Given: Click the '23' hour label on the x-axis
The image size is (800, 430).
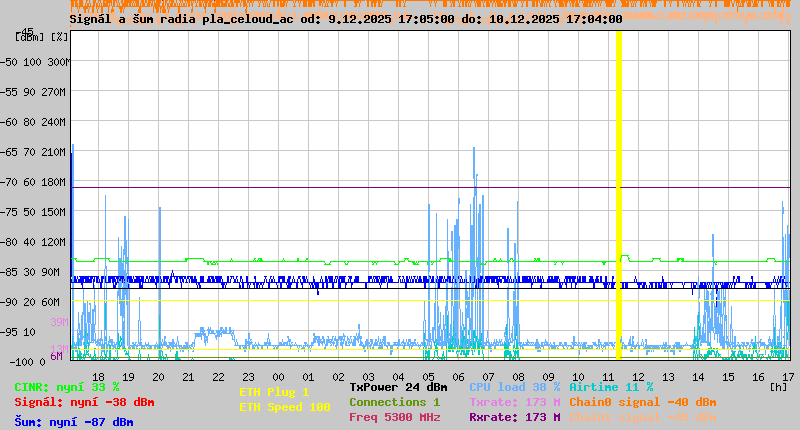Looking at the screenshot, I should pyautogui.click(x=248, y=377).
